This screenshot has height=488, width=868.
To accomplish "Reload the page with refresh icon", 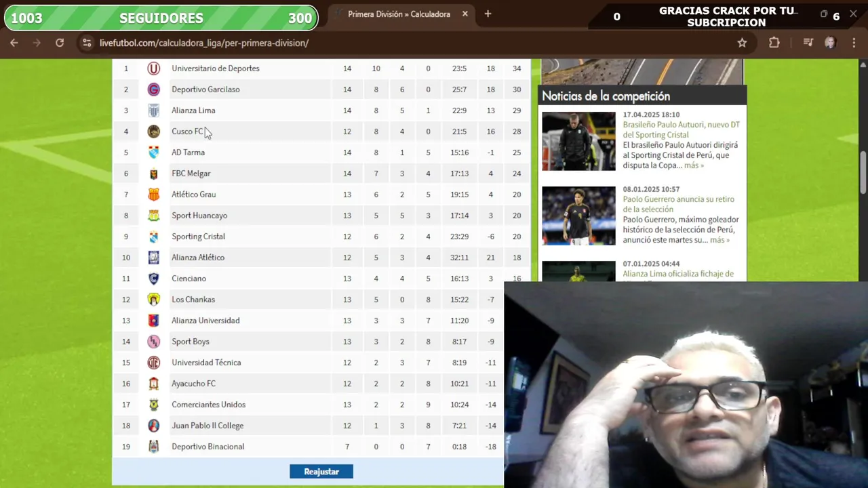I will pyautogui.click(x=60, y=43).
